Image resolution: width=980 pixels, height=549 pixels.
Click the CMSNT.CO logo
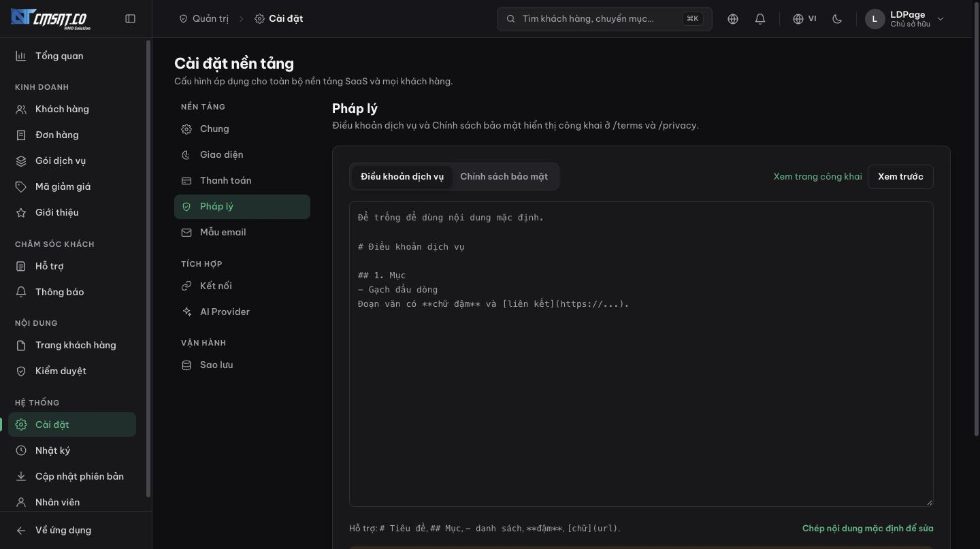tap(50, 18)
